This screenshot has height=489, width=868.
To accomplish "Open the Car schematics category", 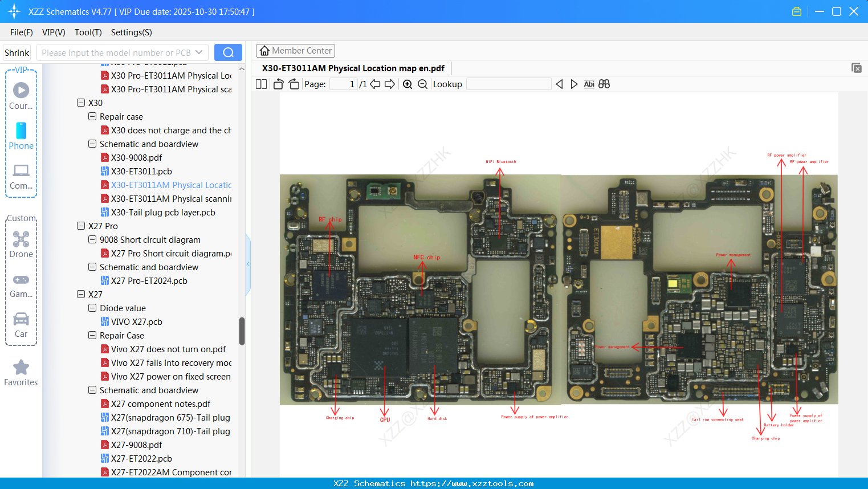I will tap(21, 324).
